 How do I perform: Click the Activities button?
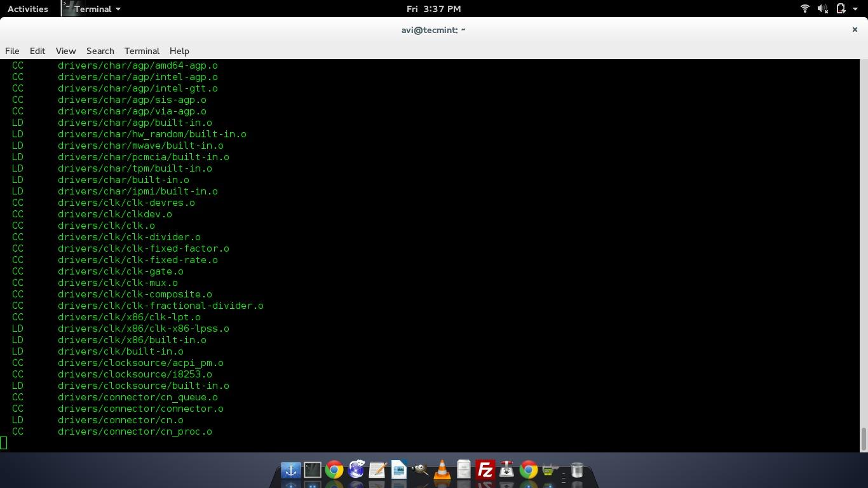click(27, 9)
